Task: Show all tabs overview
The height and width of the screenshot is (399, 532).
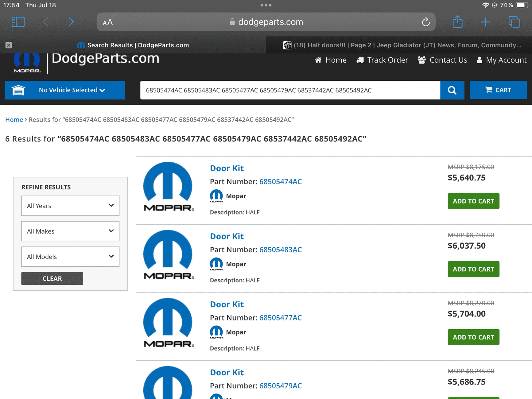Action: click(514, 22)
